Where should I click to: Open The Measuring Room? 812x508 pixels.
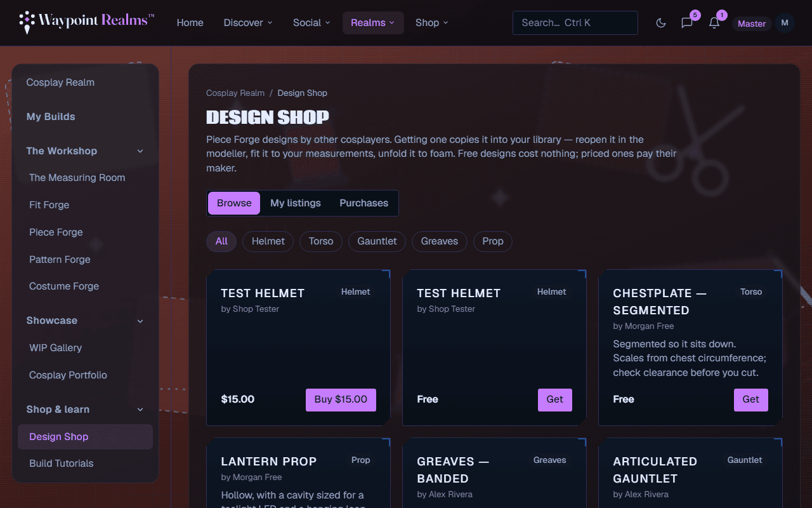click(x=85, y=178)
